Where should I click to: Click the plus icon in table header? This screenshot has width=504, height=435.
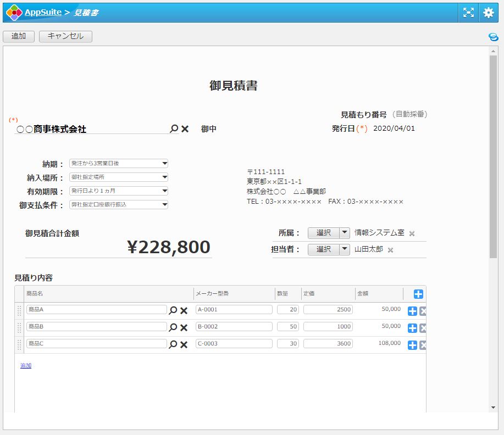click(x=418, y=294)
